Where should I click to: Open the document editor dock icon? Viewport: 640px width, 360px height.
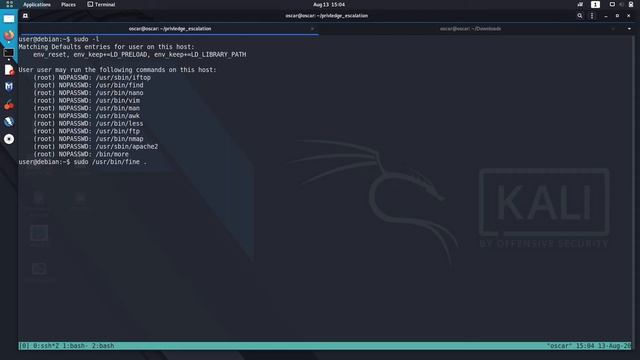coord(9,70)
